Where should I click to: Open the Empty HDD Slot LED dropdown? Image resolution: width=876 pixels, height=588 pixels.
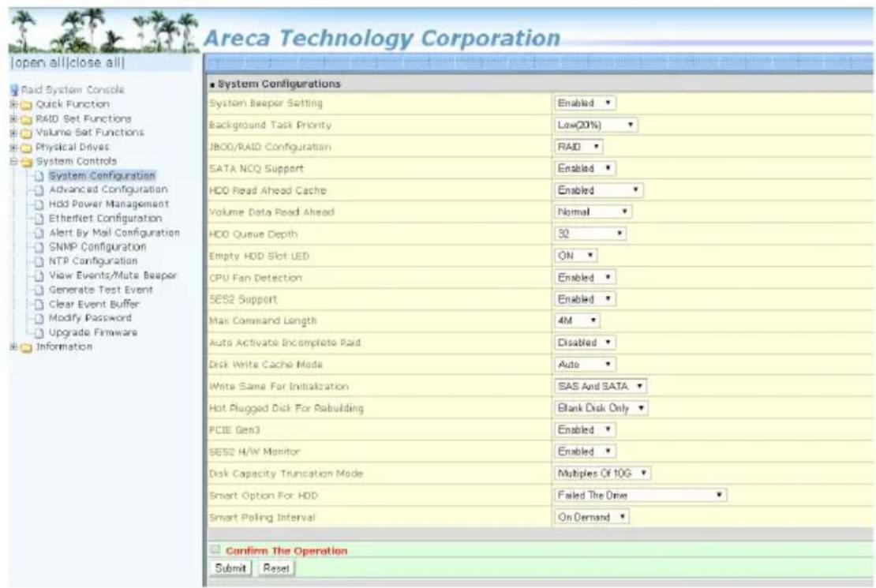576,256
